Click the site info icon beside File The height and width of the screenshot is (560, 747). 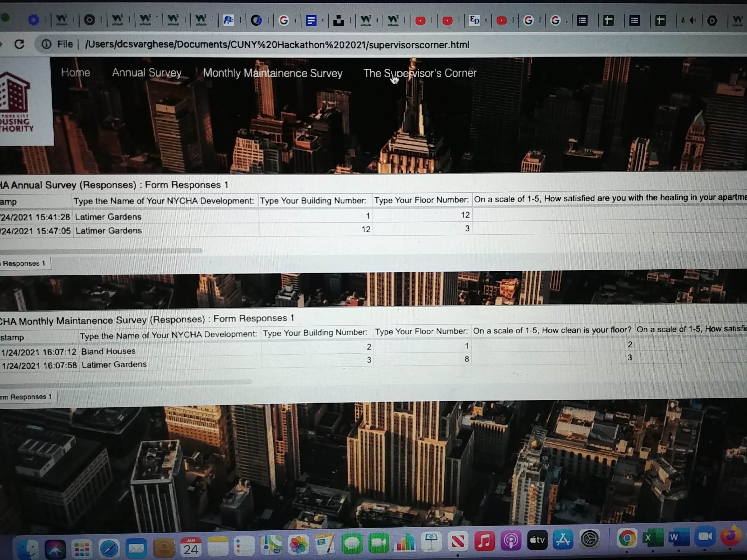pos(46,44)
